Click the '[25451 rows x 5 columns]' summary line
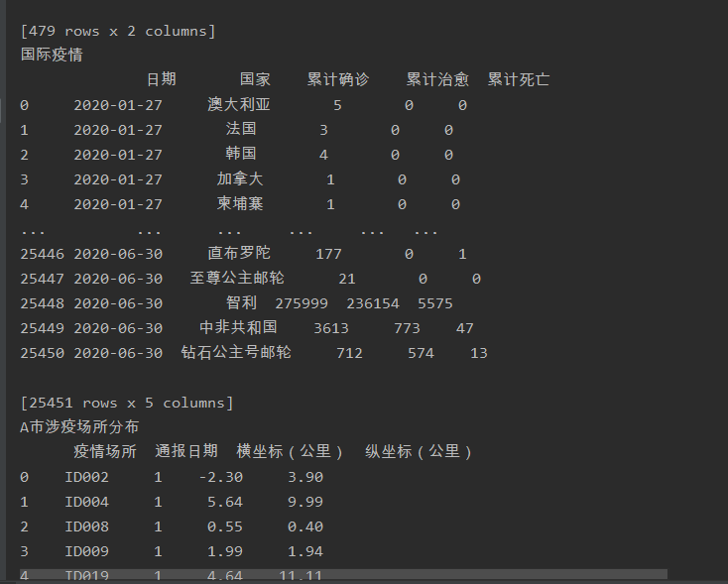This screenshot has width=728, height=584. pos(127,403)
